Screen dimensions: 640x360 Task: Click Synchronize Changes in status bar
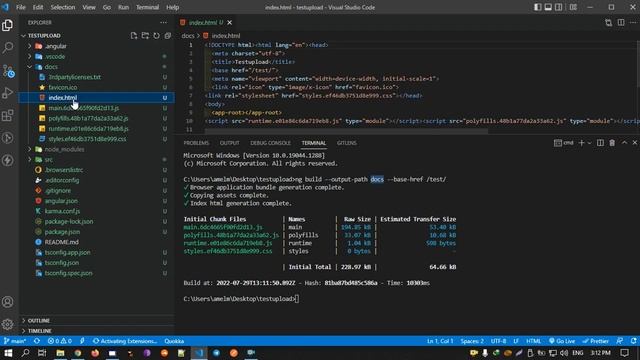[x=37, y=341]
